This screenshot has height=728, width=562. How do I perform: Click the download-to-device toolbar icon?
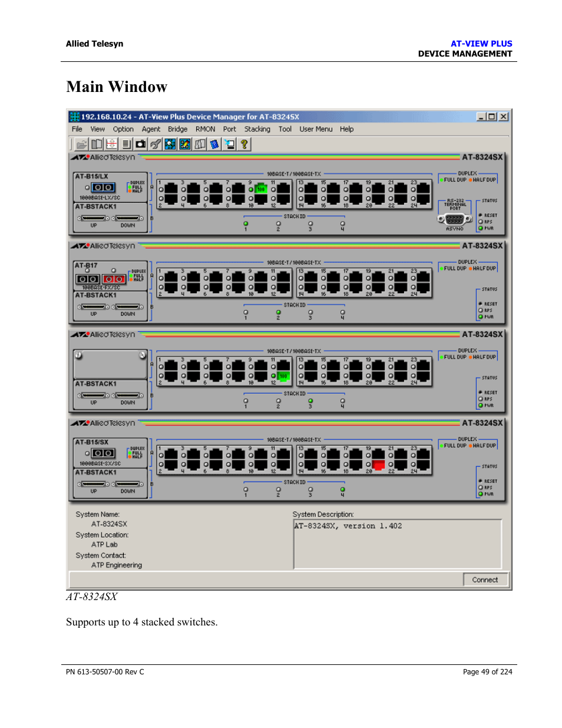click(229, 144)
